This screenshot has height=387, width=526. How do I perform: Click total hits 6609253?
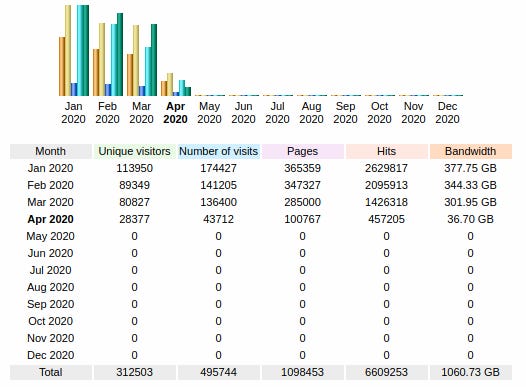[x=386, y=372]
